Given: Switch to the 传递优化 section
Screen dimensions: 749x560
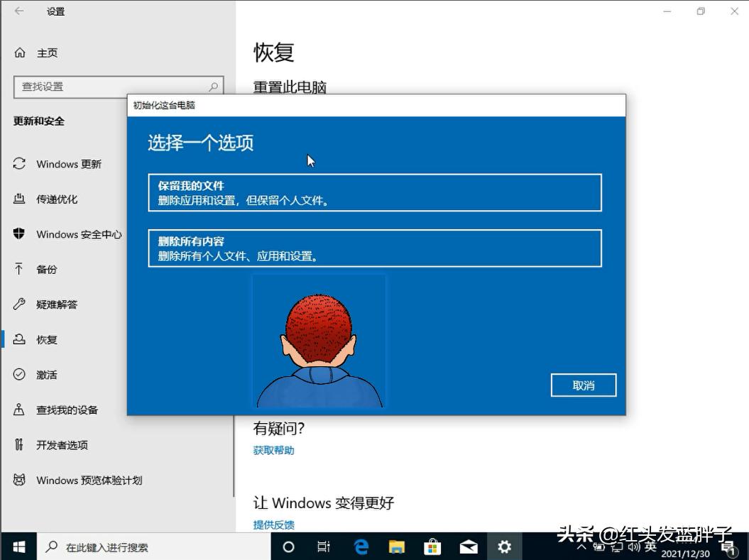Looking at the screenshot, I should click(58, 199).
